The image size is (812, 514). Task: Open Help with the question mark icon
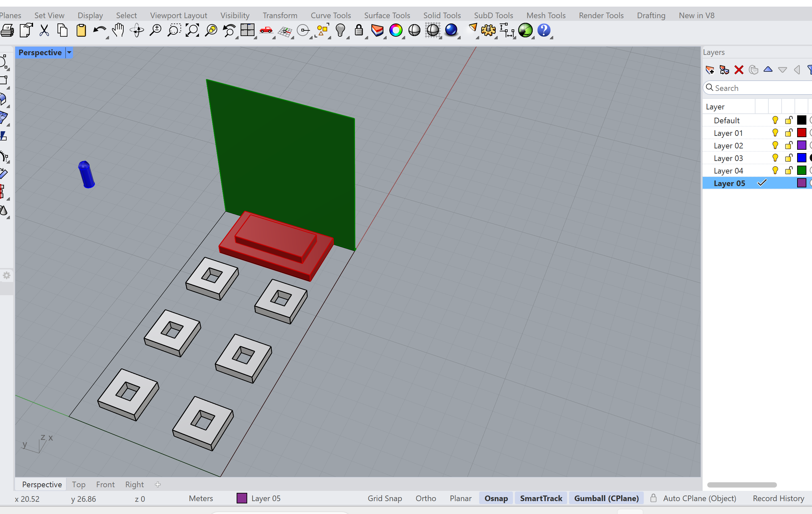point(544,31)
